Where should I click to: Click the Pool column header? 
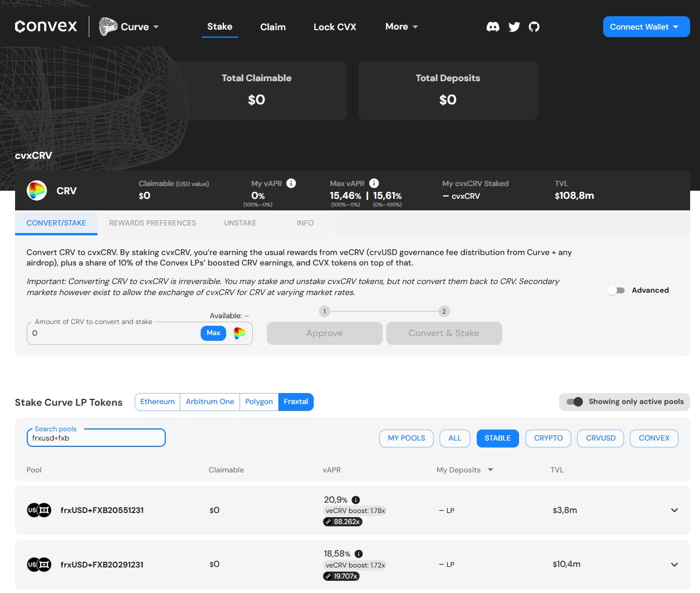(x=34, y=470)
